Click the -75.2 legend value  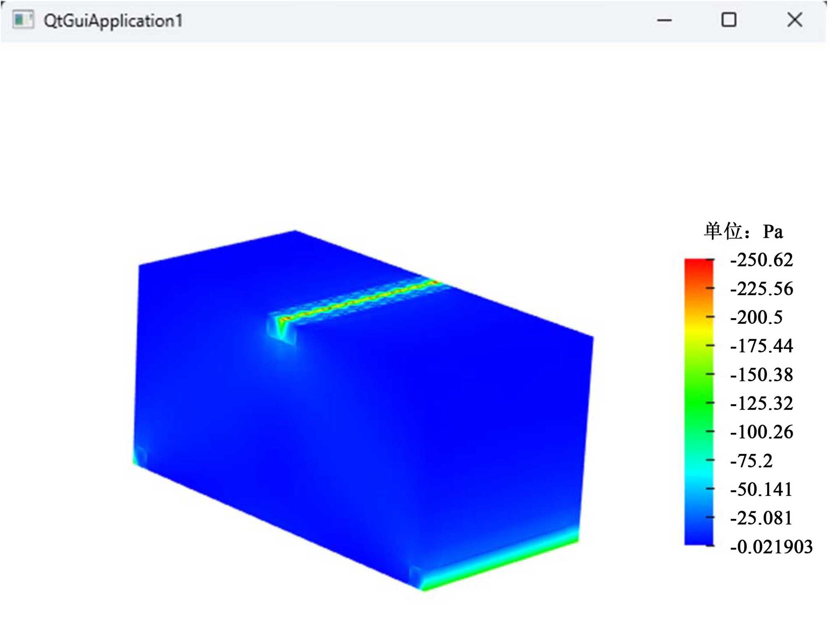click(x=751, y=461)
